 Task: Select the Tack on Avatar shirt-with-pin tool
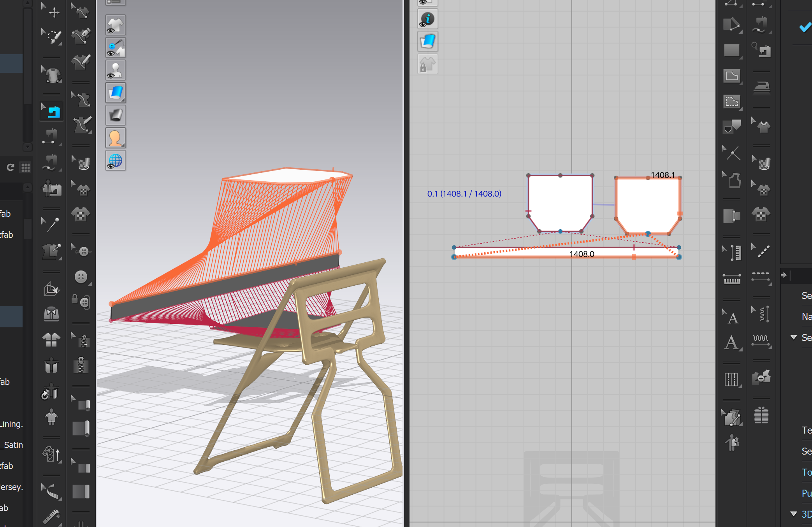(x=51, y=251)
